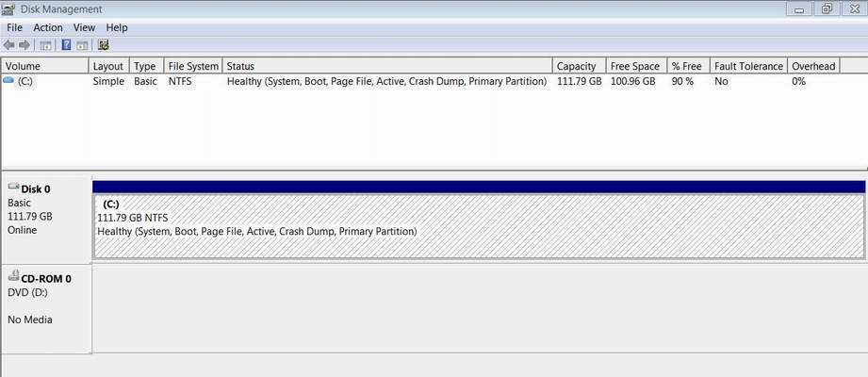This screenshot has height=377, width=868.
Task: Click the Disk Management title bar icon
Action: point(8,8)
